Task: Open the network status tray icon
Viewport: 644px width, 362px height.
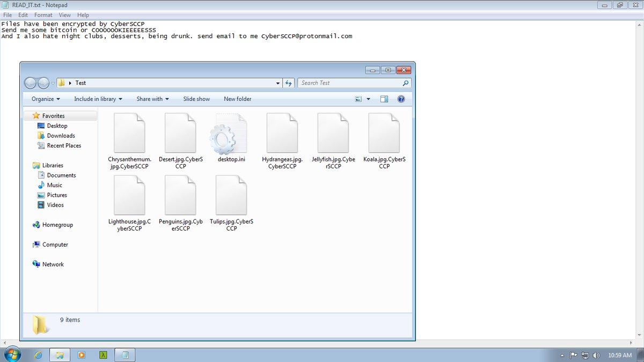Action: [584, 355]
